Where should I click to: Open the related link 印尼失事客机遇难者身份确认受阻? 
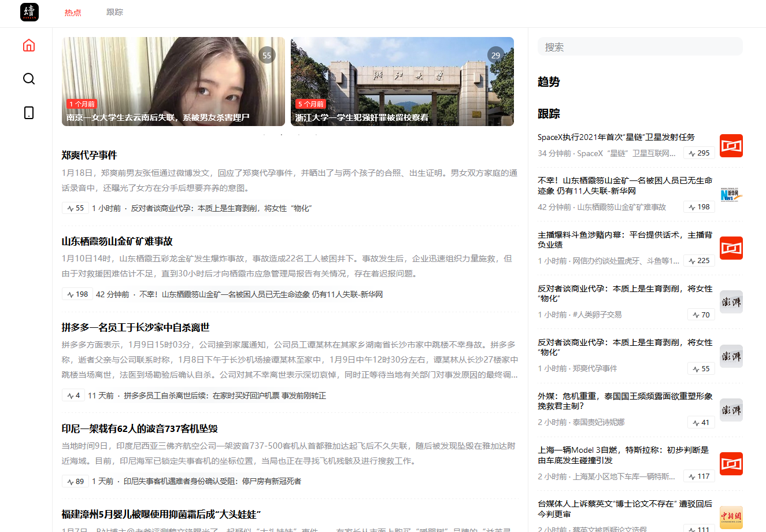coord(212,481)
